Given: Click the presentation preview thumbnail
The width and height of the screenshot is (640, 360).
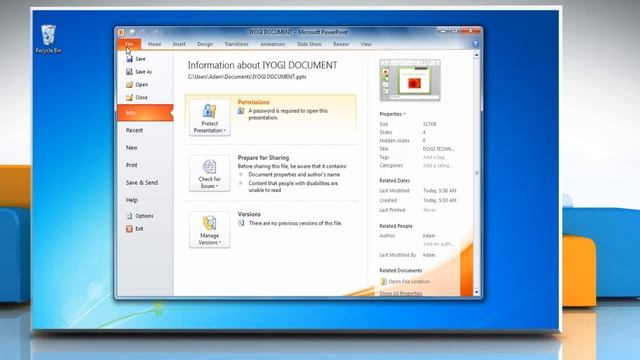Looking at the screenshot, I should (x=410, y=80).
